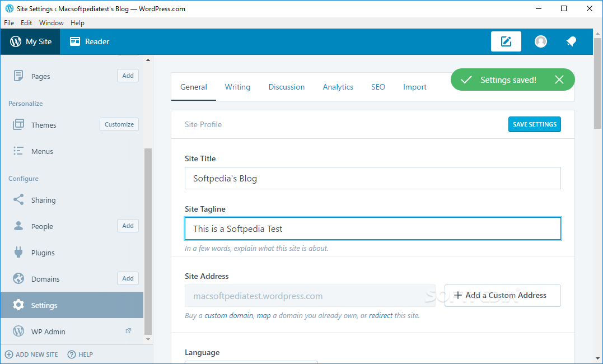The width and height of the screenshot is (603, 364).
Task: Click the WordPress title bar app icon
Action: [9, 8]
